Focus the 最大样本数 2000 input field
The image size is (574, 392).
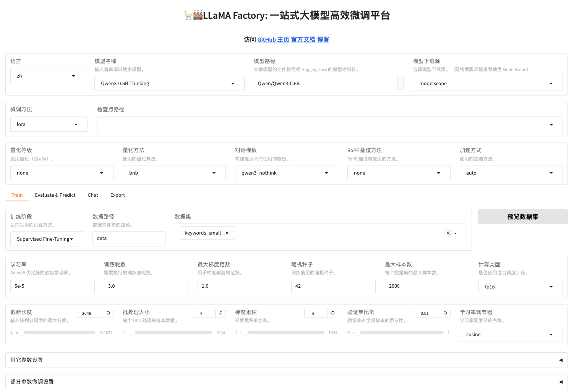[x=427, y=286]
